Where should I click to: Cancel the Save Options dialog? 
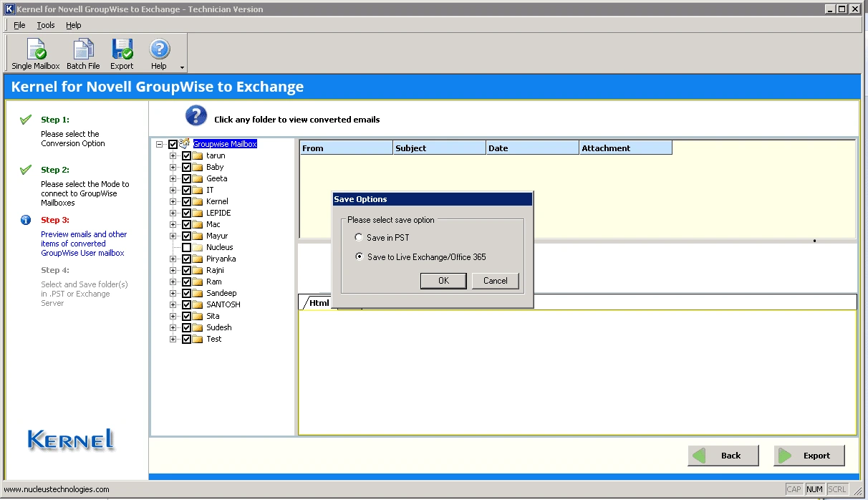[x=495, y=281]
